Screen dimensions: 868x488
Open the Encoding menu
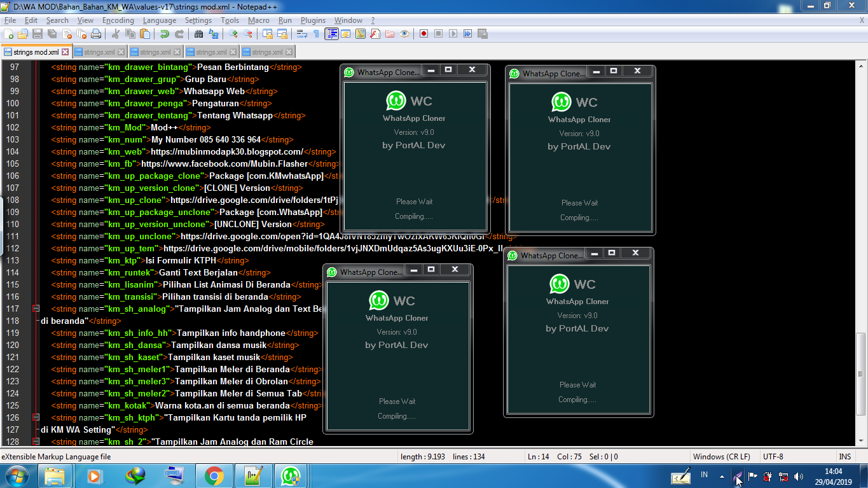(118, 20)
